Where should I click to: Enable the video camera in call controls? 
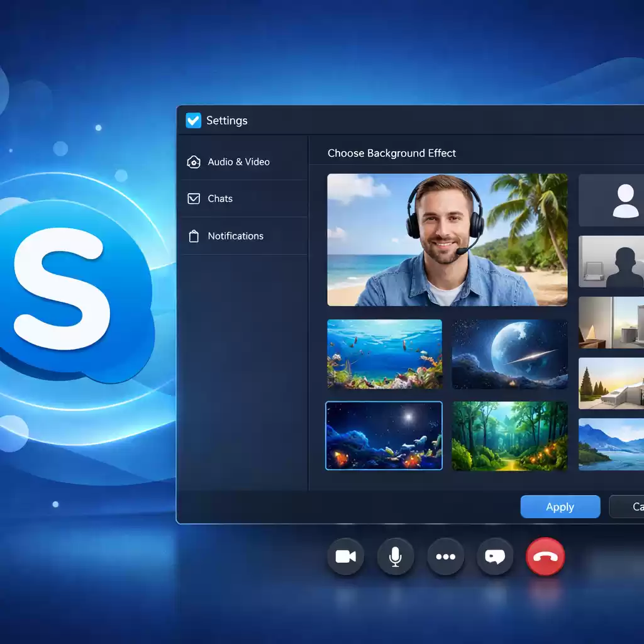click(x=345, y=557)
